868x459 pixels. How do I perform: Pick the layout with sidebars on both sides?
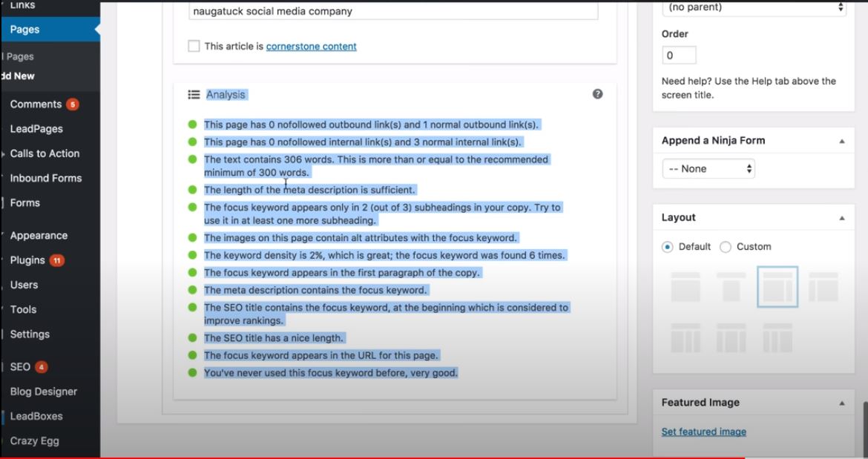click(x=731, y=337)
